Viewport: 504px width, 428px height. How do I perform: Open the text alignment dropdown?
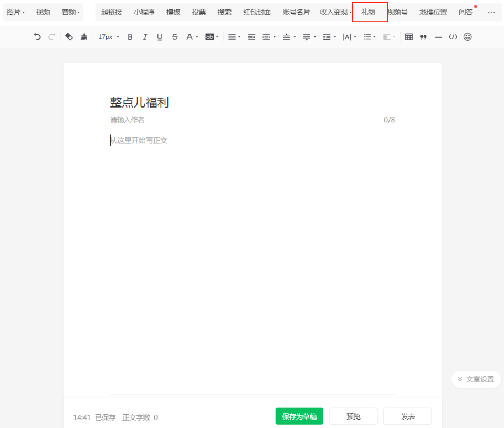(234, 37)
